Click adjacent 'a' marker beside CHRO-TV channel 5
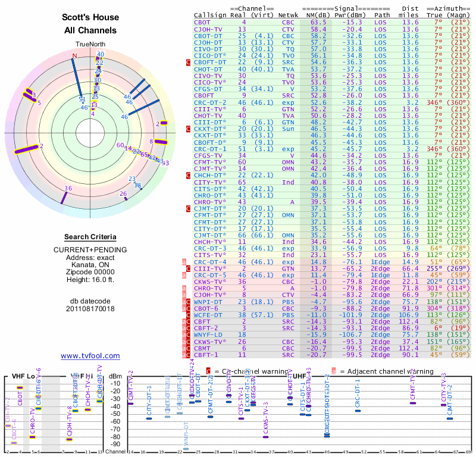 click(x=184, y=289)
